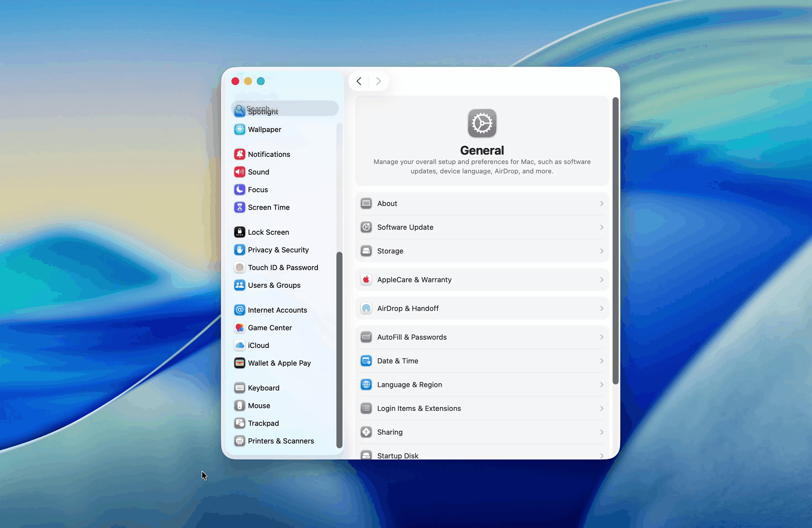
Task: Select Notifications label in sidebar
Action: tap(269, 154)
